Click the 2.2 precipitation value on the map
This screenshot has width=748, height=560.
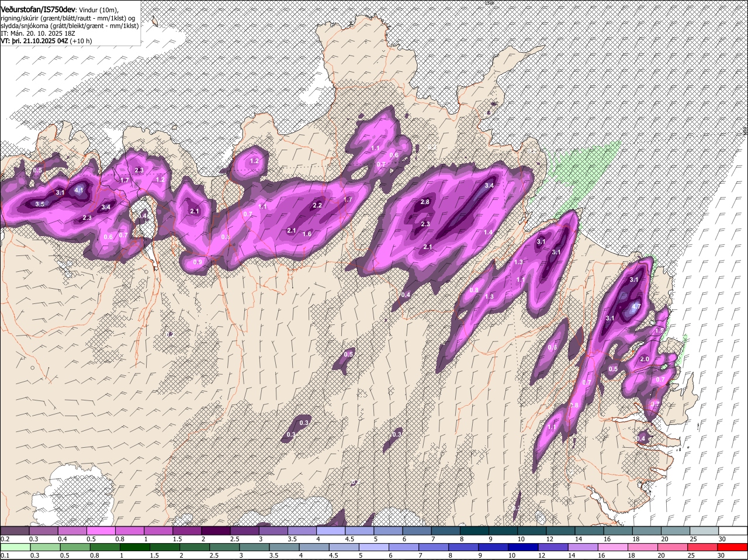[x=317, y=205]
